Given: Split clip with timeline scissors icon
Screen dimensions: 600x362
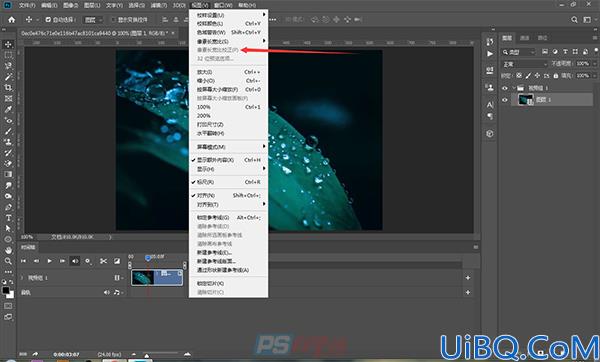Looking at the screenshot, I should point(103,261).
